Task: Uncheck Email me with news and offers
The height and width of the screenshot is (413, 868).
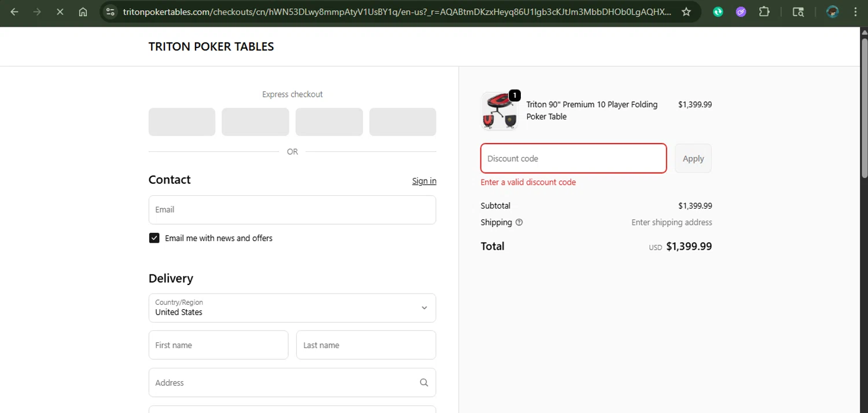Action: click(x=154, y=238)
